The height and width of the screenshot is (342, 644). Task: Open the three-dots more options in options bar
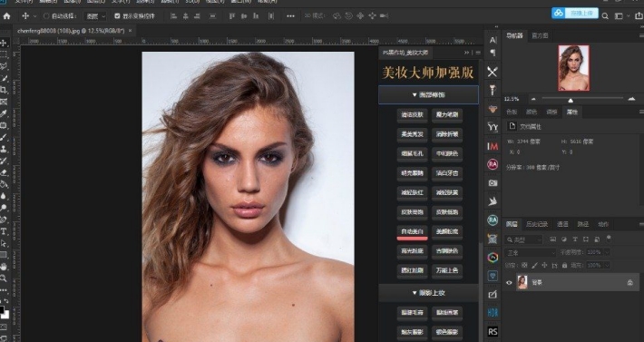290,16
